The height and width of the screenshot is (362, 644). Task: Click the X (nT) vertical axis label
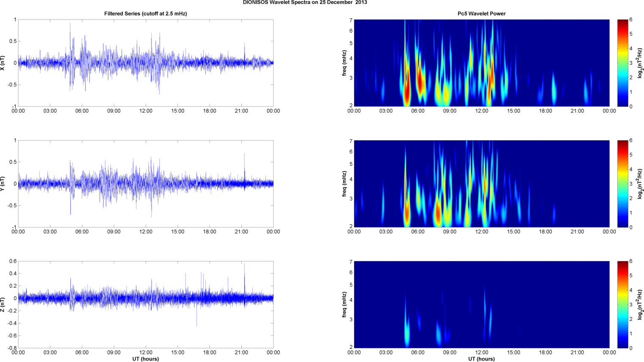[x=3, y=63]
